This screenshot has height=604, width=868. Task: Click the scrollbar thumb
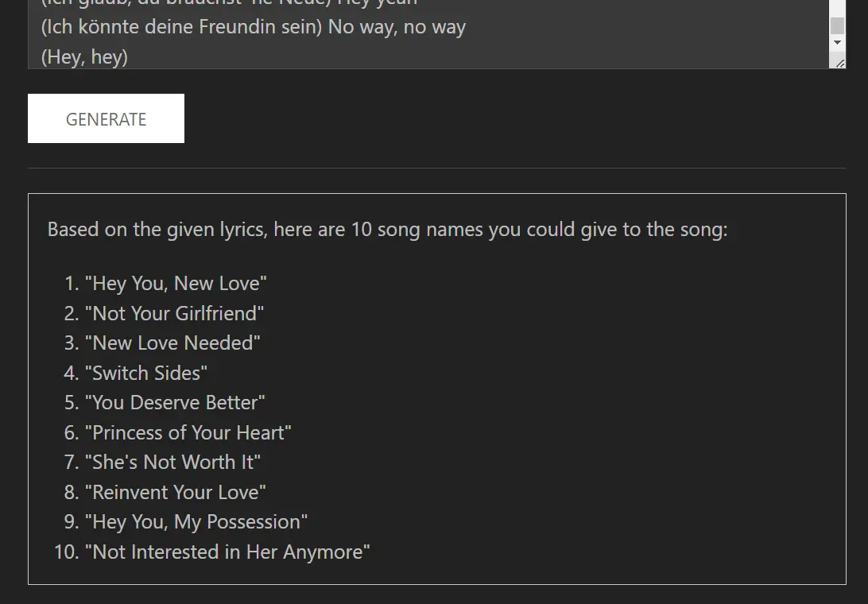pos(839,25)
